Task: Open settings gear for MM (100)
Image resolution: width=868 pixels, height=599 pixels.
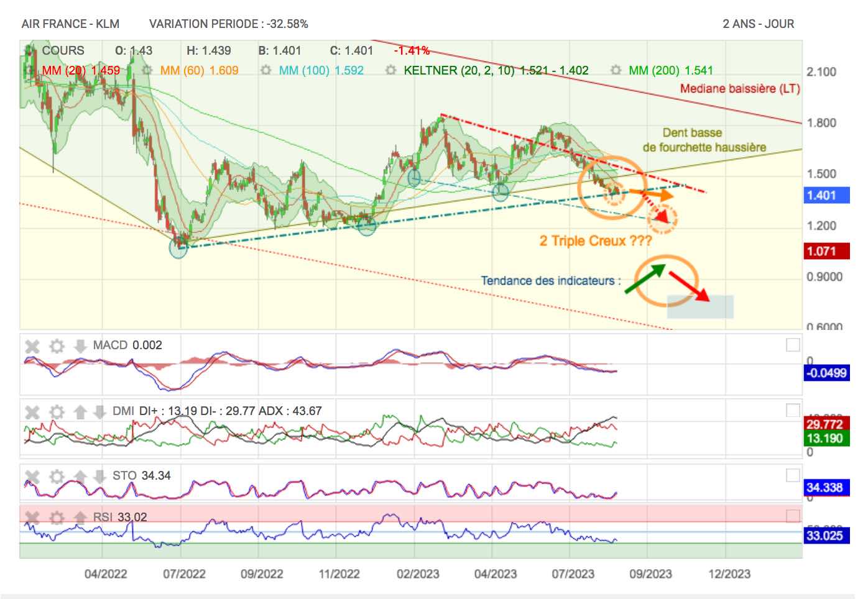Action: 266,70
